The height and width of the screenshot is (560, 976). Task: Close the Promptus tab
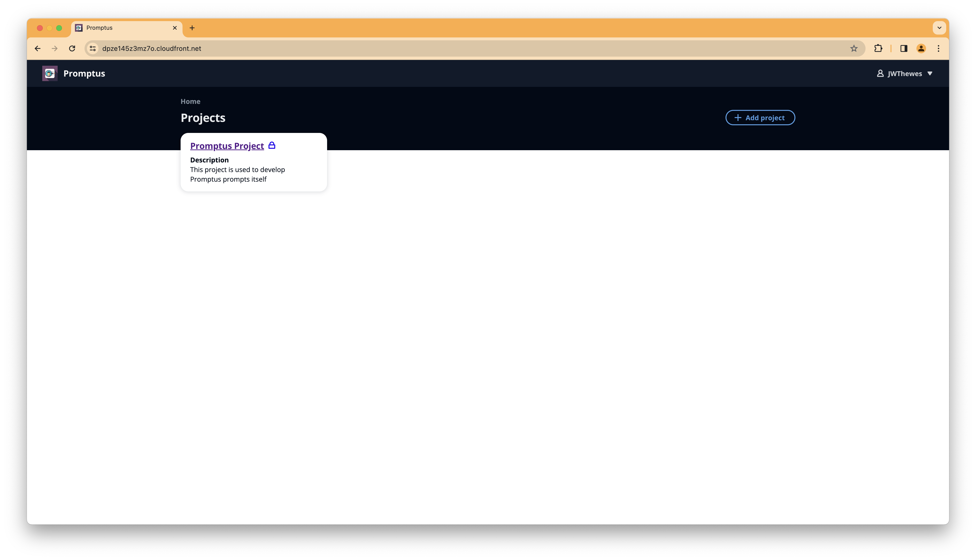point(175,28)
